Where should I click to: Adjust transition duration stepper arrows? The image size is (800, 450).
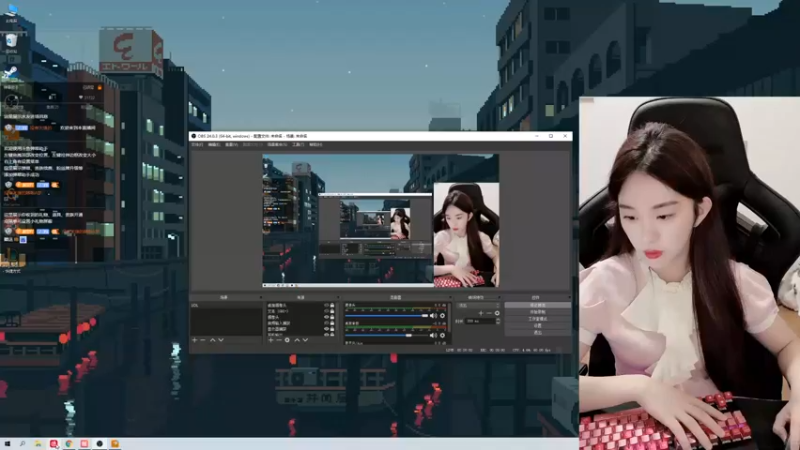498,321
